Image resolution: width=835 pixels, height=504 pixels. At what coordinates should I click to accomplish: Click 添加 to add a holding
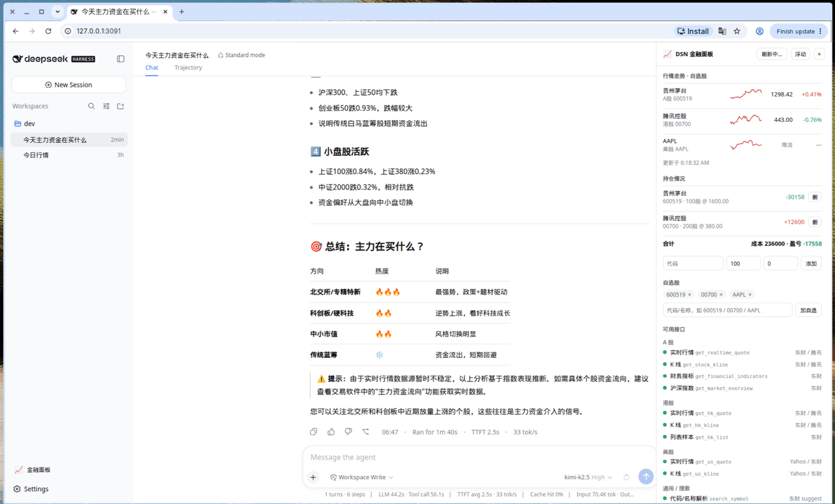[811, 263]
